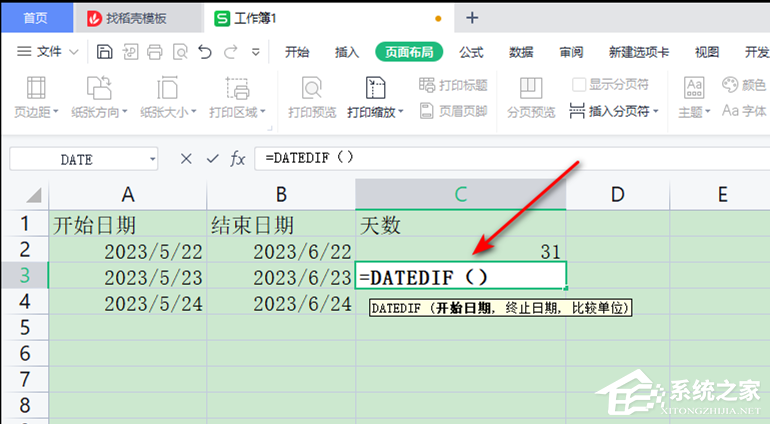Switch to the 开始 ribbon tab

[297, 52]
